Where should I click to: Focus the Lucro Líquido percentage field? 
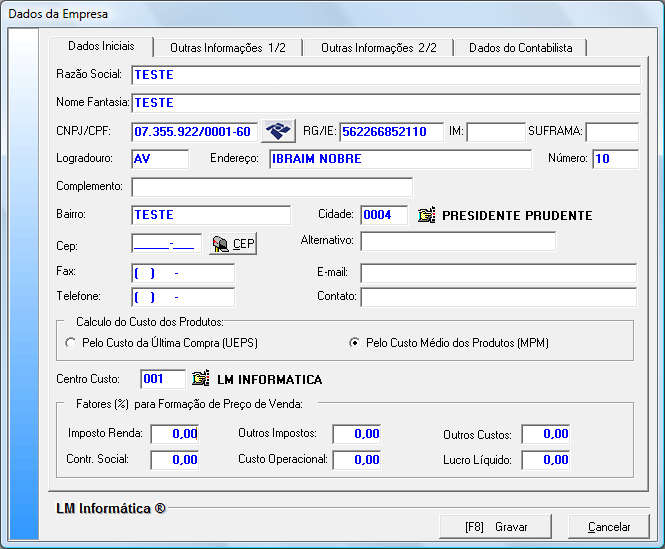545,460
